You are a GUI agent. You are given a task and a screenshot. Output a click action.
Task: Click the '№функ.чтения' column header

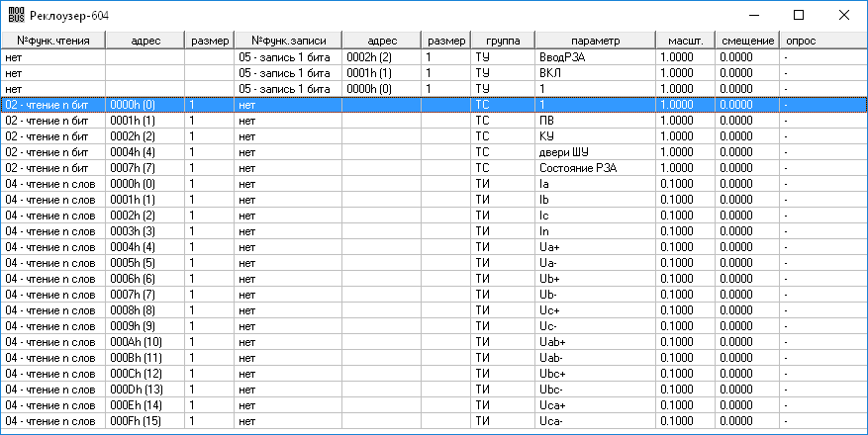[53, 41]
